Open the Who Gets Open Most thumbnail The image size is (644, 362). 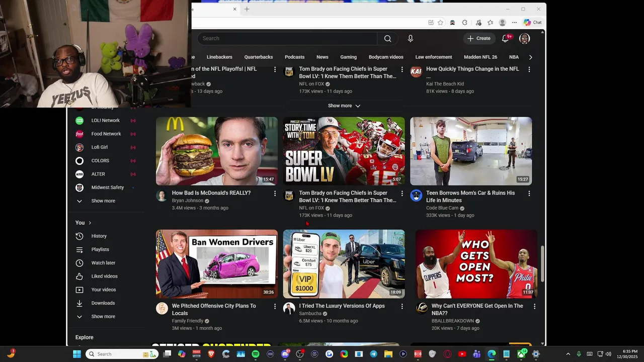(476, 264)
